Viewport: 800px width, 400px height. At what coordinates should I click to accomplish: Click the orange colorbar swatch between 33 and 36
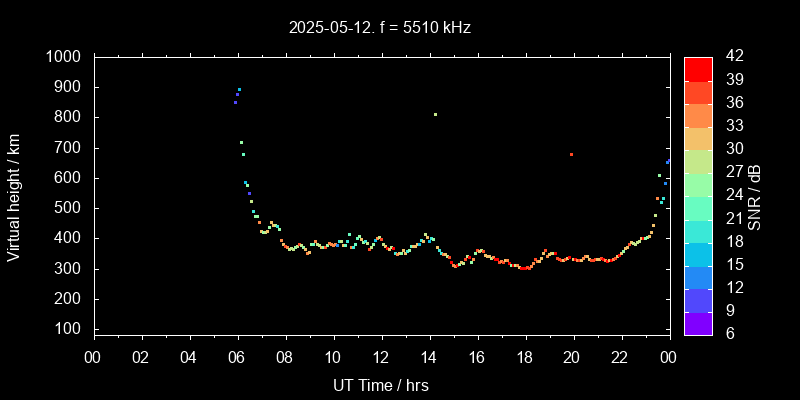click(x=698, y=114)
